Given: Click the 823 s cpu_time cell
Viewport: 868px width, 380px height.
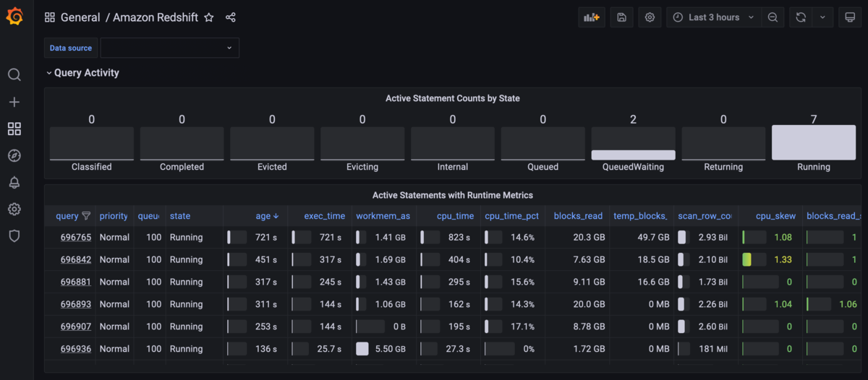Looking at the screenshot, I should pos(449,237).
